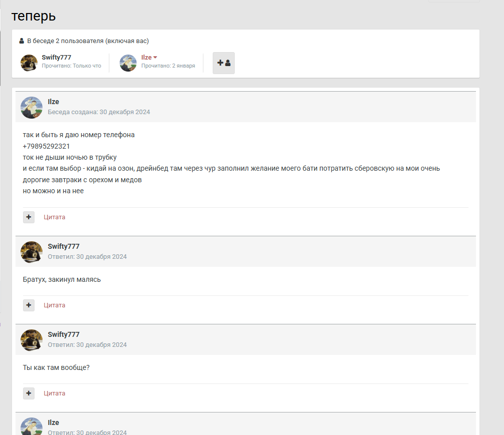Open Ilze author name on the bottom reply
Image resolution: width=504 pixels, height=435 pixels.
pos(54,423)
